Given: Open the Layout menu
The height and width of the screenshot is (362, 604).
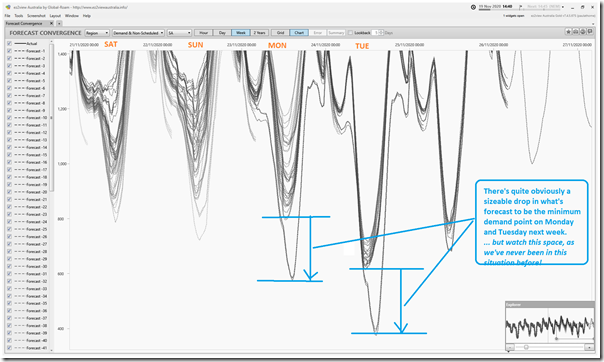Looking at the screenshot, I should [x=55, y=16].
